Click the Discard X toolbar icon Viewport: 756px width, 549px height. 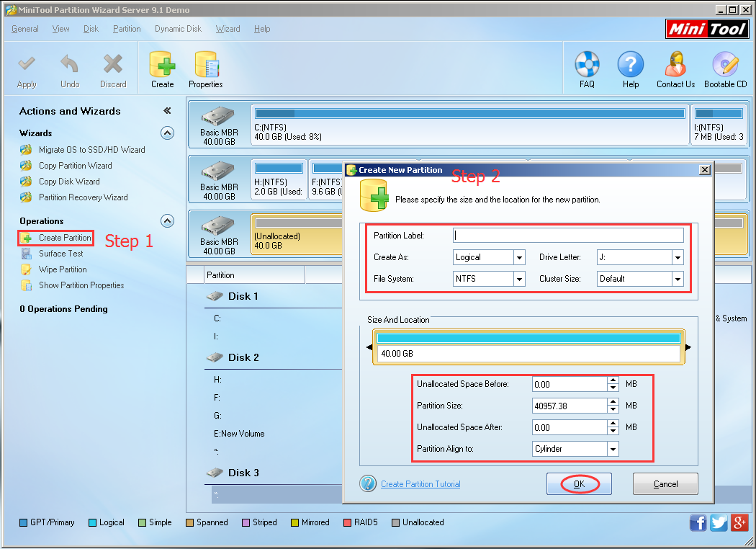pyautogui.click(x=113, y=64)
